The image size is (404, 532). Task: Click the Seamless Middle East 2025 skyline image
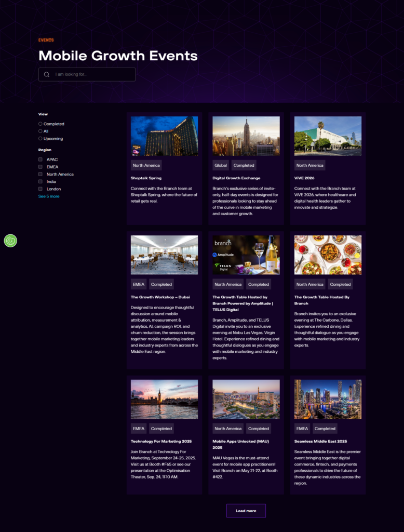coord(328,399)
